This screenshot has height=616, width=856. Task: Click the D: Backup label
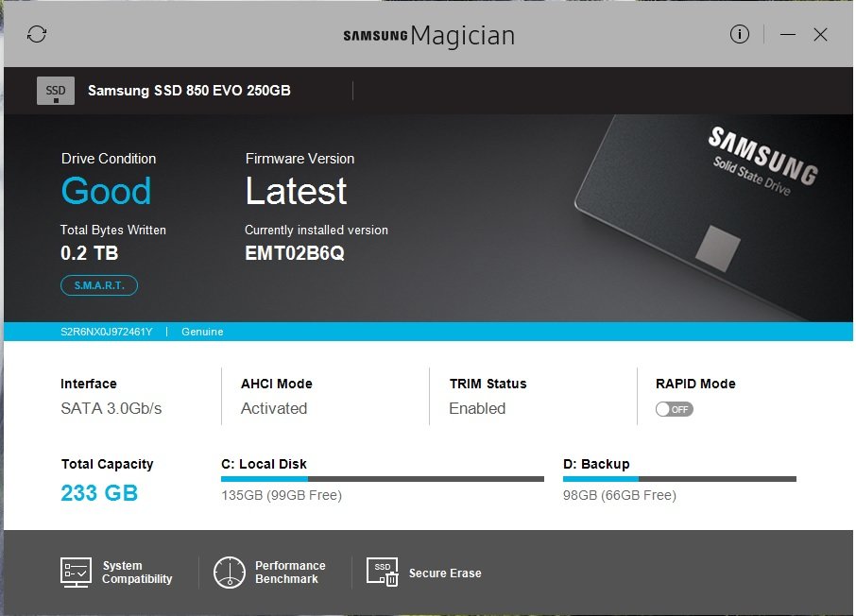[596, 464]
